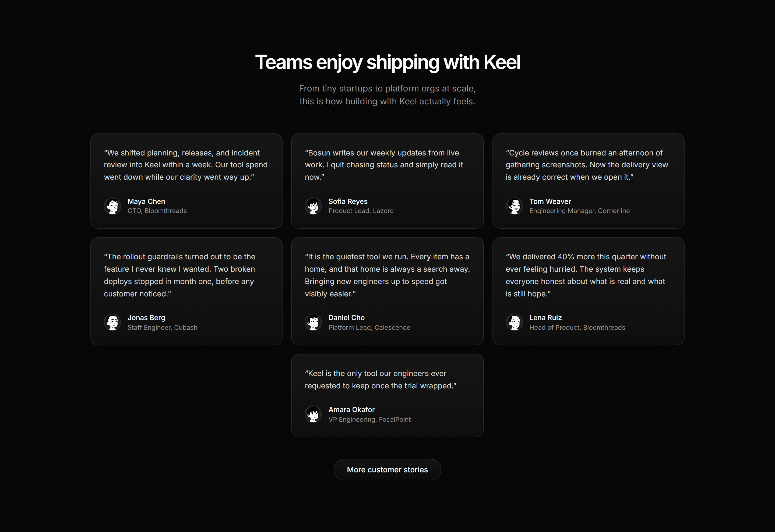Click Daniel Cho's avatar
This screenshot has height=532, width=775.
coord(313,322)
